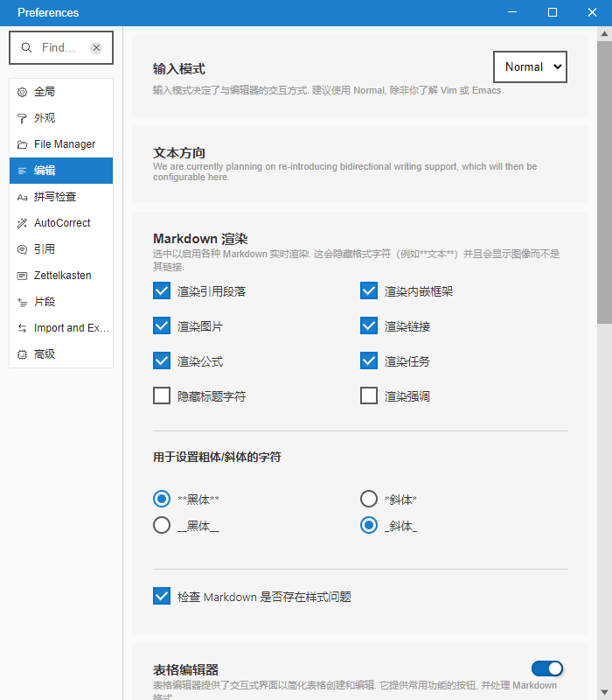Click the 表格编辑器 section heading
This screenshot has width=612, height=700.
coord(185,669)
